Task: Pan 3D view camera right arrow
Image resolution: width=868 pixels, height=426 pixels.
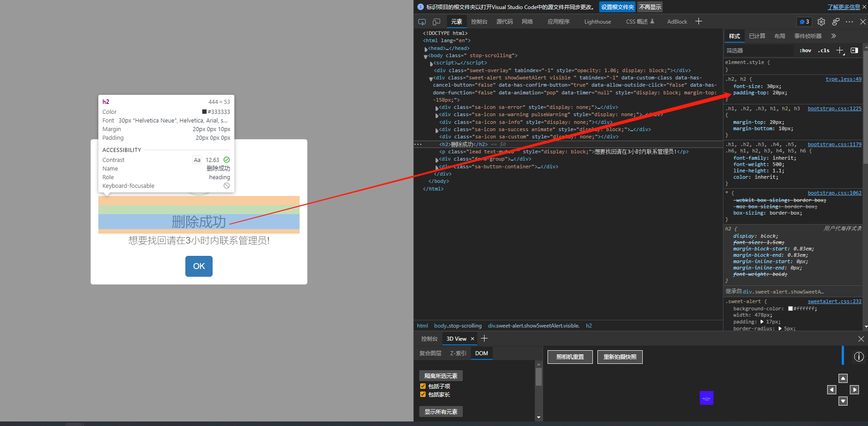Action: pos(854,390)
